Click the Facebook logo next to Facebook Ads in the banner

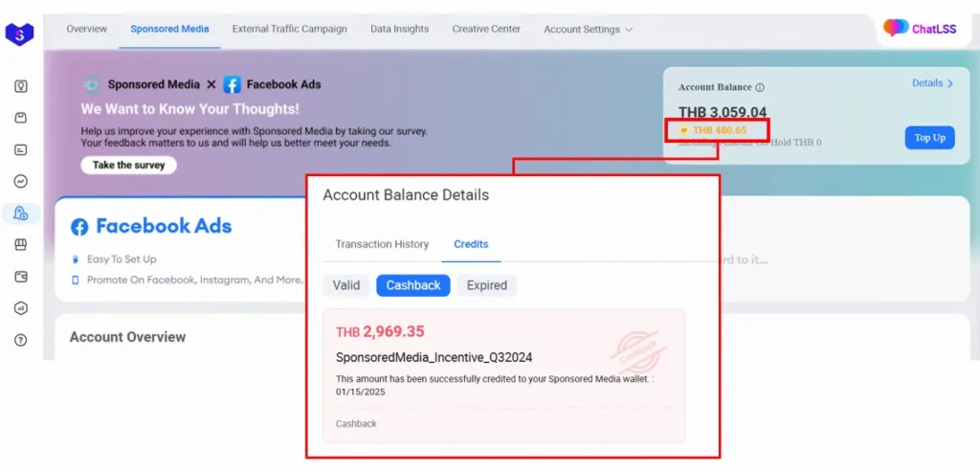click(x=232, y=84)
